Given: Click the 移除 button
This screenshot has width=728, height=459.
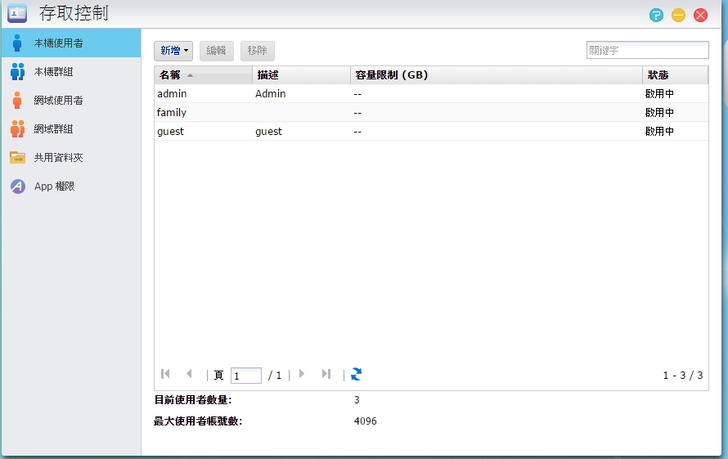Looking at the screenshot, I should pos(257,50).
